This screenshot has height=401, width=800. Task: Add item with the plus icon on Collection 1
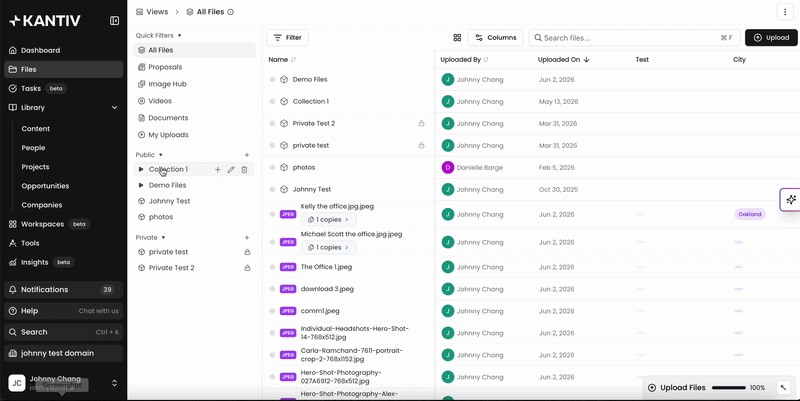coord(218,169)
